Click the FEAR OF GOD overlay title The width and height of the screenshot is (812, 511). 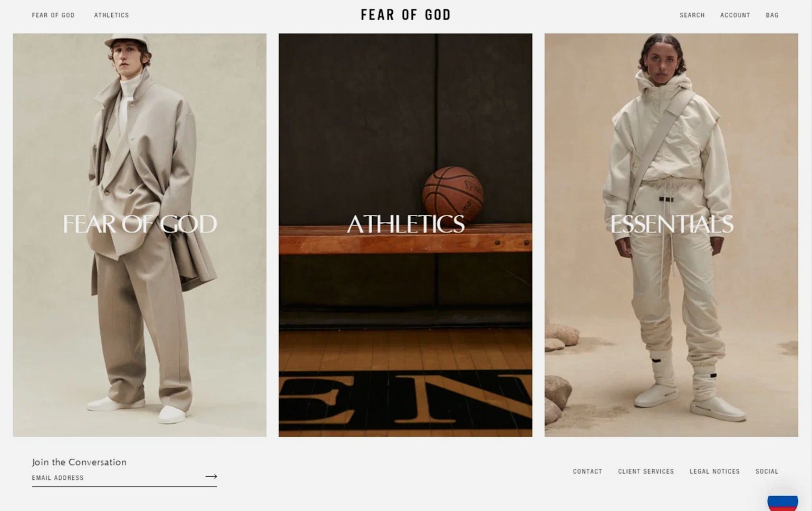[x=140, y=224]
